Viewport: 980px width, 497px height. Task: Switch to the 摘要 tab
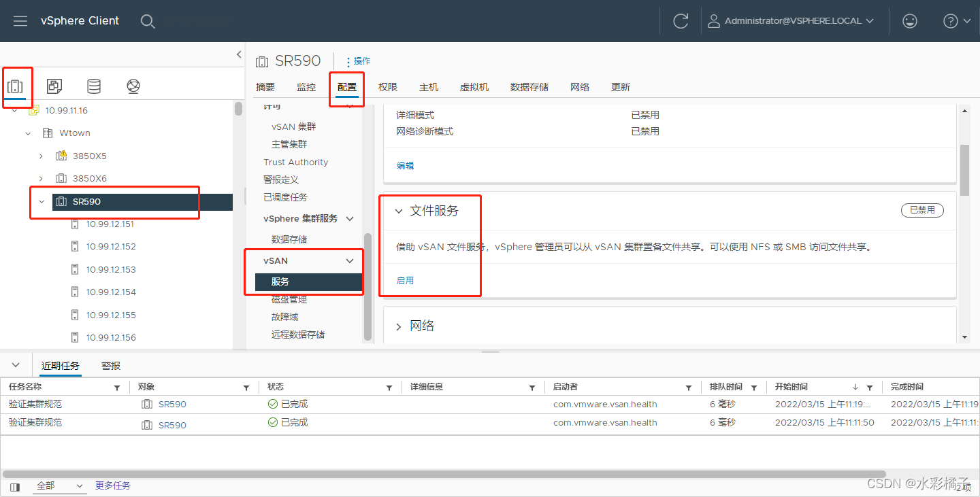pyautogui.click(x=265, y=87)
